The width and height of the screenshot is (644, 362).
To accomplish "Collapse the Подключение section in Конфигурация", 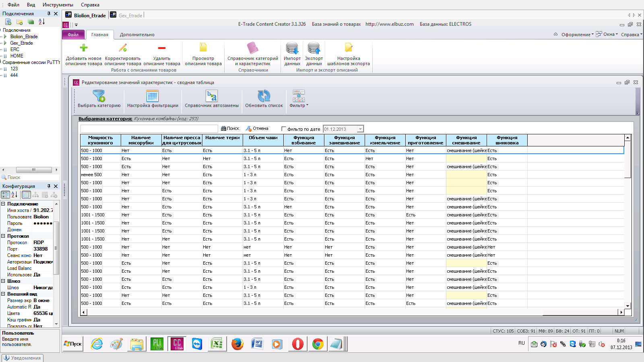I will (3, 204).
